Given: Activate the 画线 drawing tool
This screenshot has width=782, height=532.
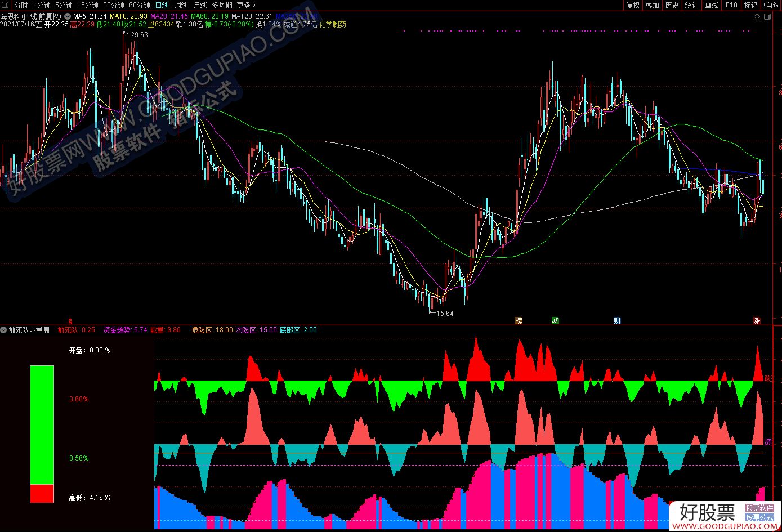Looking at the screenshot, I should tap(712, 5).
